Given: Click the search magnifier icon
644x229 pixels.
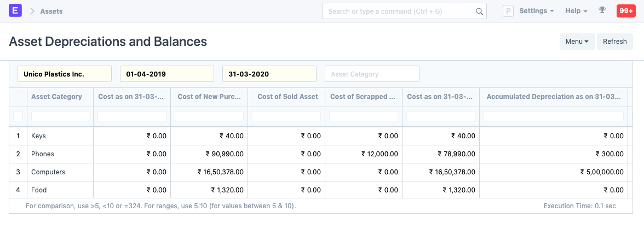Looking at the screenshot, I should tap(479, 11).
